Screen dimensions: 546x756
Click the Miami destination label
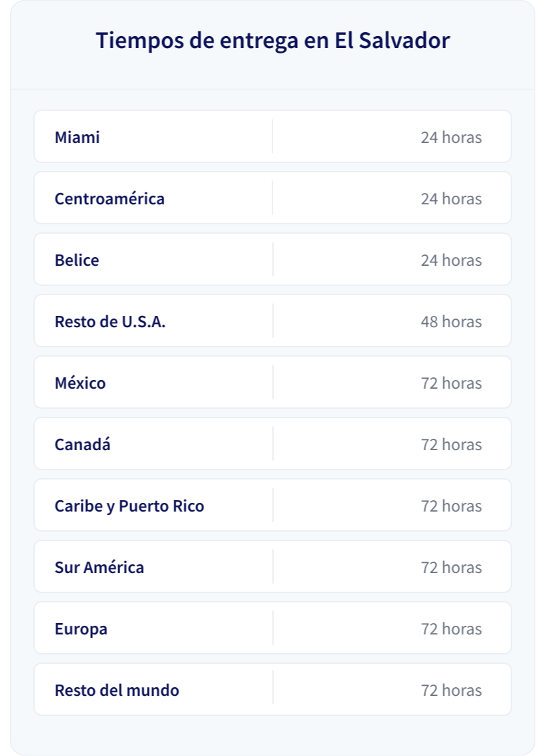click(x=77, y=138)
